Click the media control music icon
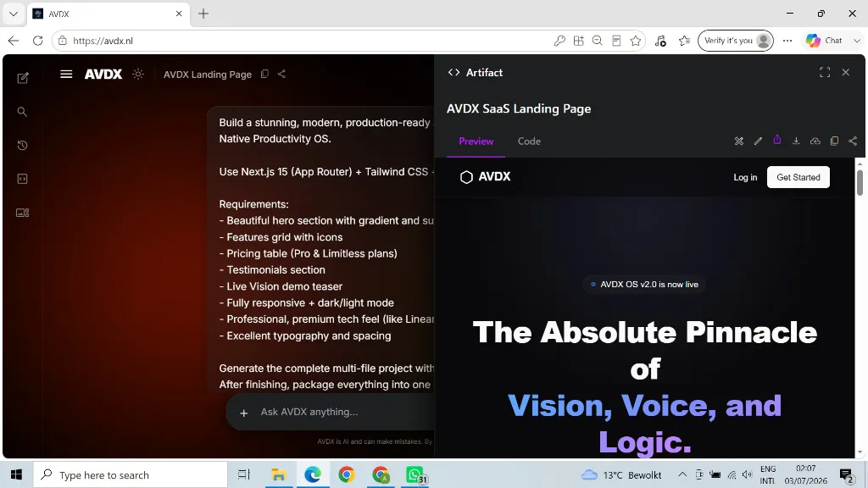868x488 pixels. point(660,41)
